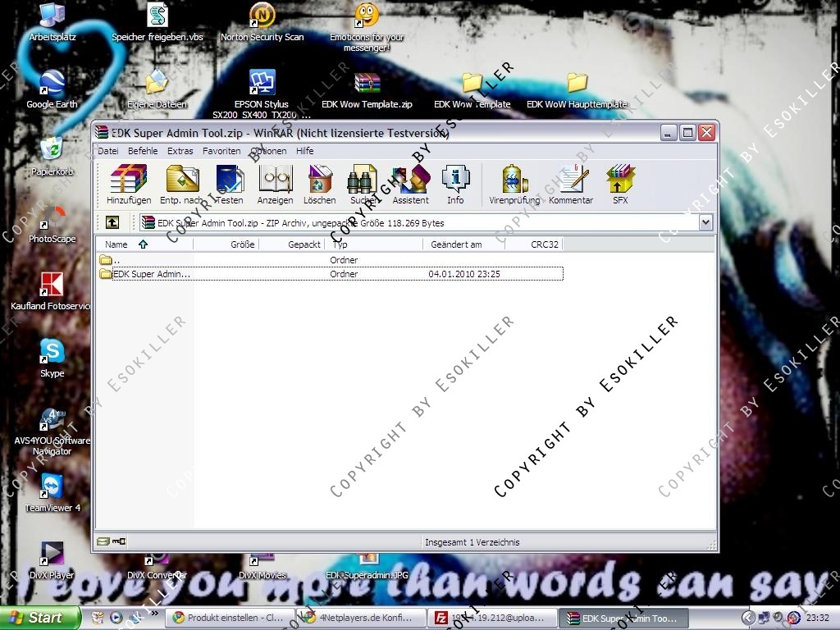
Task: Open the Anzeigen view icon
Action: pyautogui.click(x=276, y=185)
